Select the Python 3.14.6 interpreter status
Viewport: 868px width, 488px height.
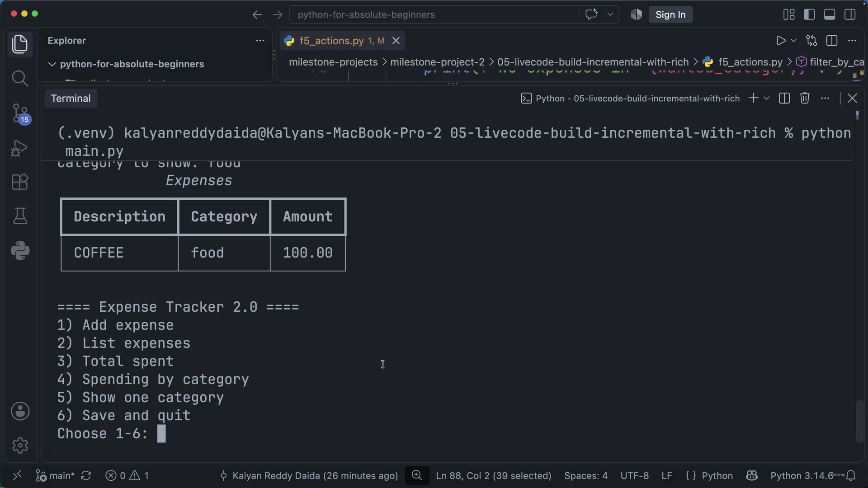coord(802,476)
